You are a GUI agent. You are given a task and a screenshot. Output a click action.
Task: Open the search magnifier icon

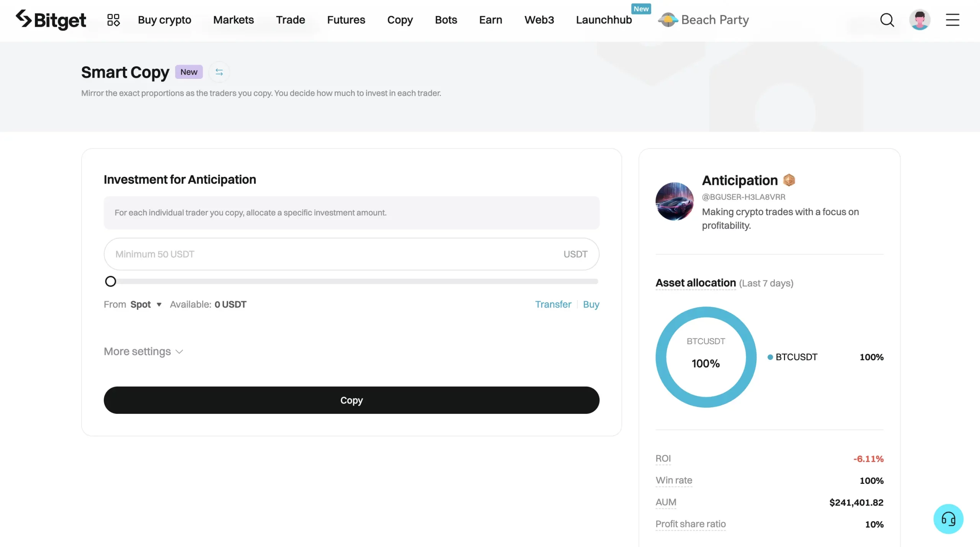[887, 20]
